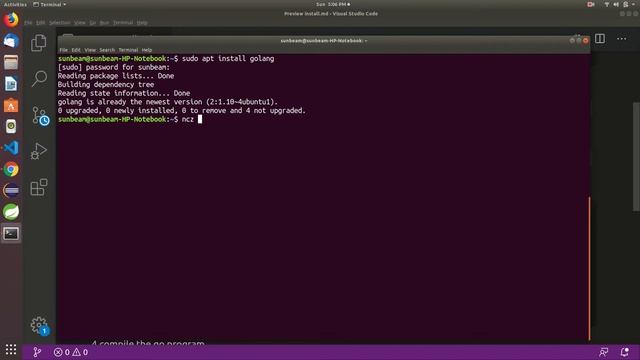The height and width of the screenshot is (360, 640).
Task: Open notifications bell in status bar
Action: (624, 352)
